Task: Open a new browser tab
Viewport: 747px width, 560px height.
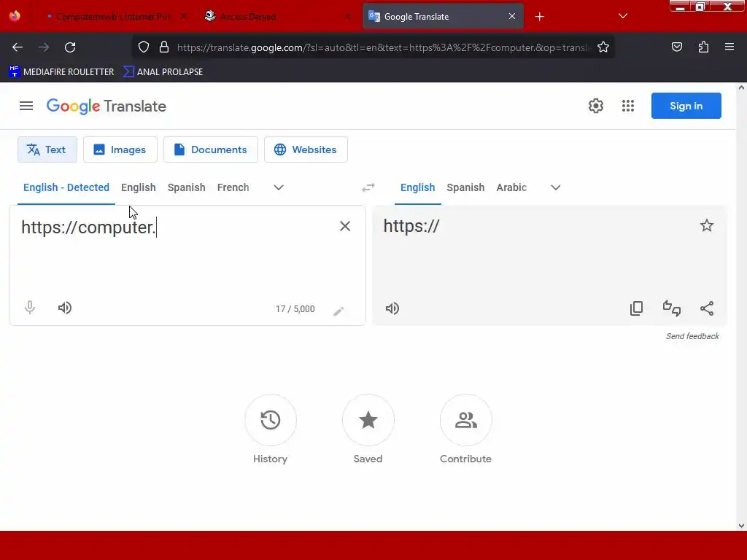Action: point(539,17)
